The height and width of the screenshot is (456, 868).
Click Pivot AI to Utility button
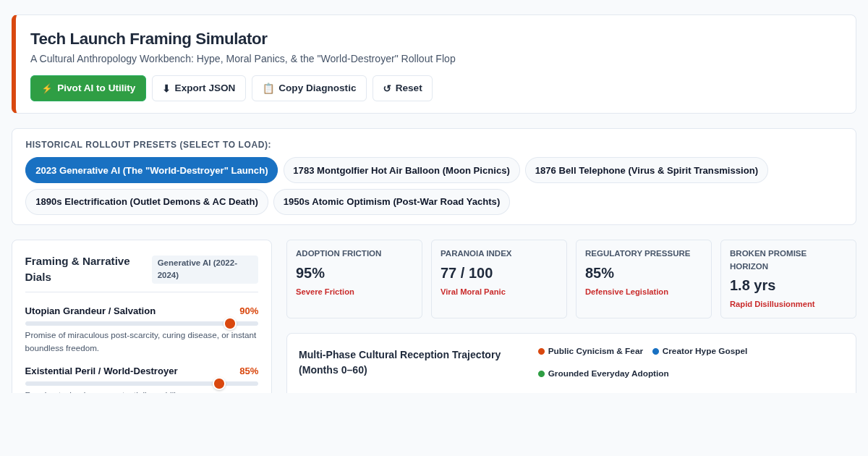point(88,88)
